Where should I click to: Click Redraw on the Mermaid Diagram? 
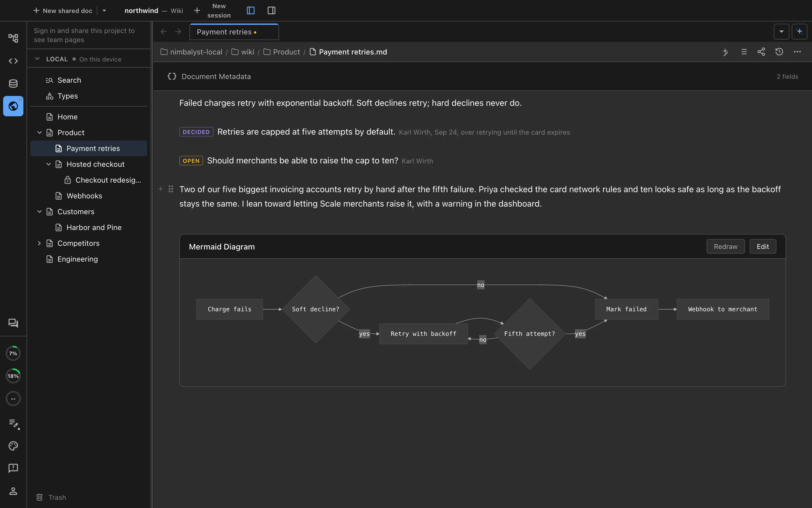coord(725,246)
